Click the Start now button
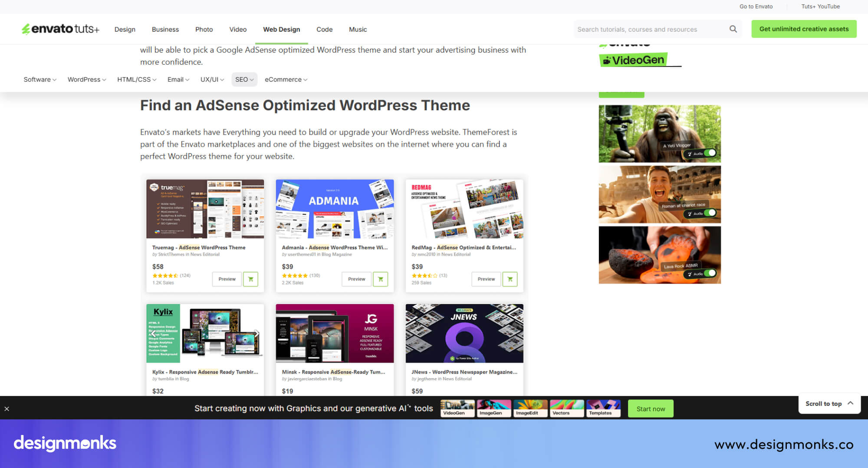 pos(651,409)
